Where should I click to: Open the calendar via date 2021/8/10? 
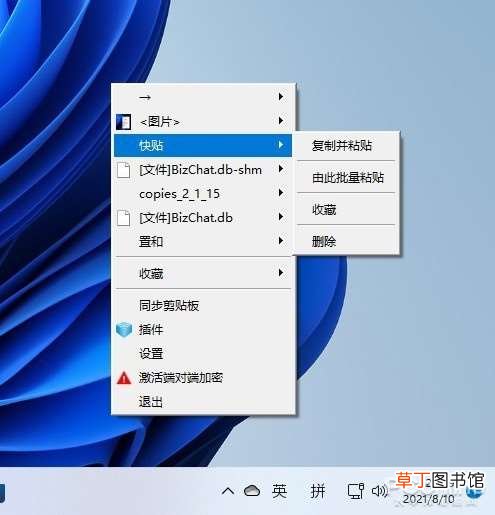coord(428,499)
